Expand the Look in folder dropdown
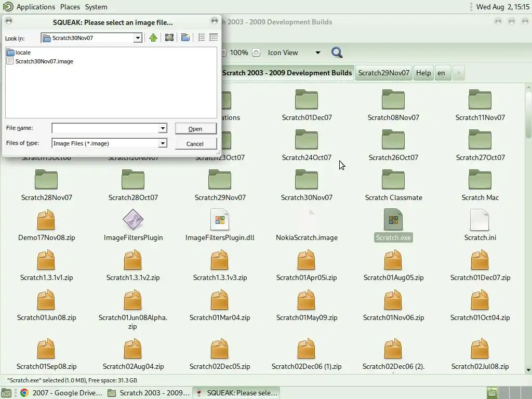The width and height of the screenshot is (532, 399). (x=138, y=38)
